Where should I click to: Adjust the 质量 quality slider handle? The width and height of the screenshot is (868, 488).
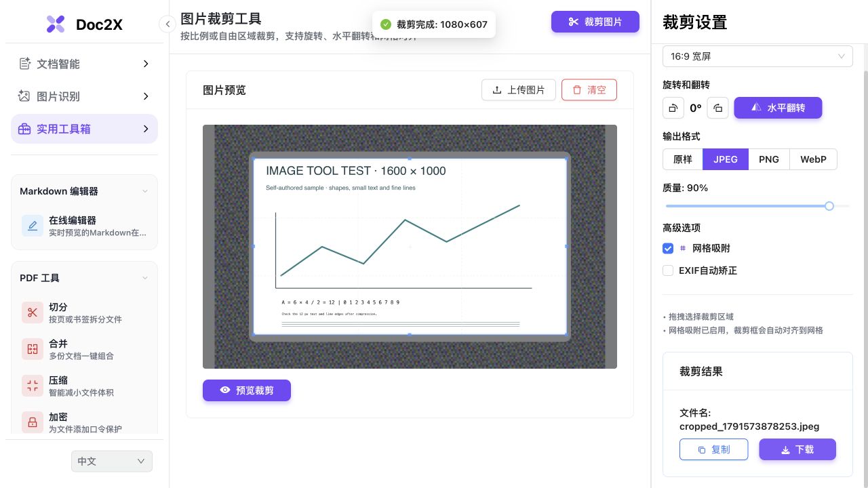(x=829, y=206)
